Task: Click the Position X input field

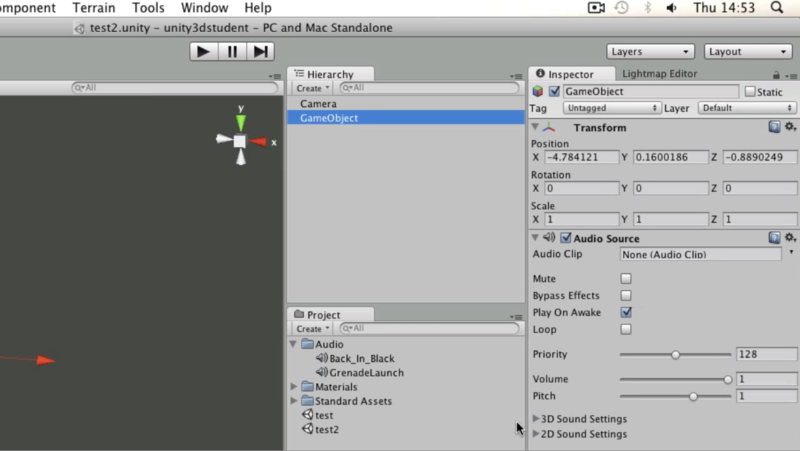Action: [581, 157]
